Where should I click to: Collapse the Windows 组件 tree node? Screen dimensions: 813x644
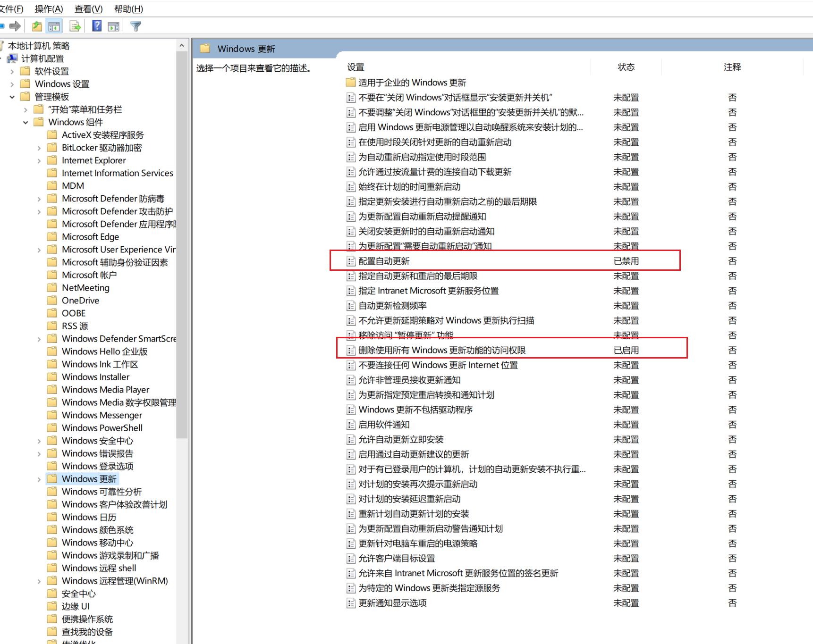click(x=25, y=122)
